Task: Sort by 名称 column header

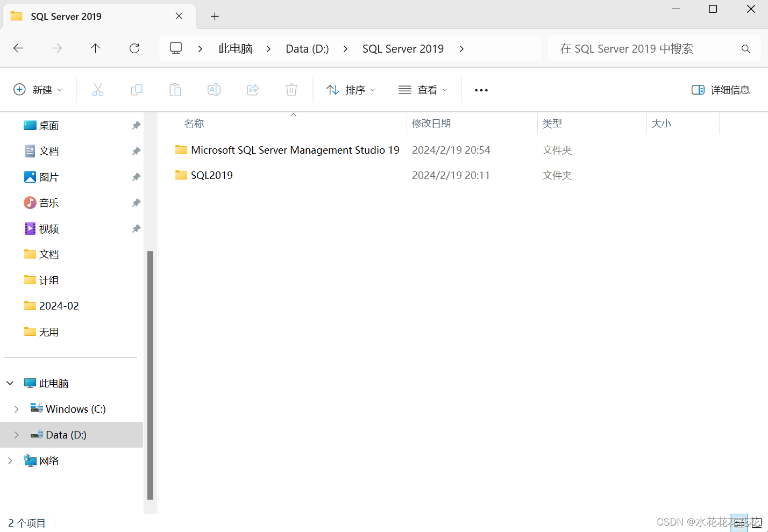Action: coord(194,124)
